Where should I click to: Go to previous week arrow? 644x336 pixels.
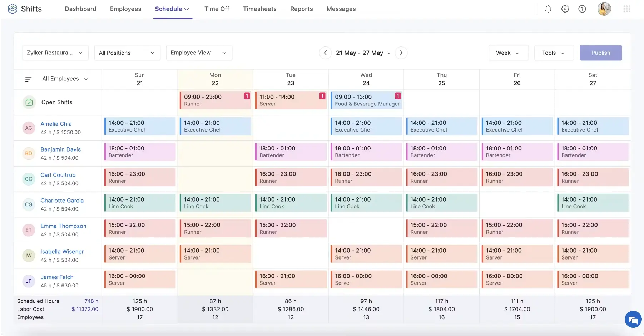[x=325, y=53]
